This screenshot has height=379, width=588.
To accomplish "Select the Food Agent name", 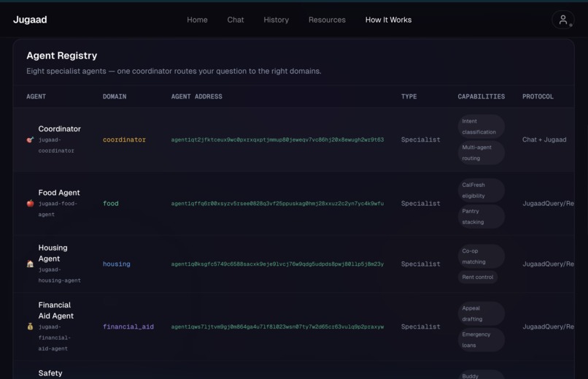I will [x=59, y=193].
